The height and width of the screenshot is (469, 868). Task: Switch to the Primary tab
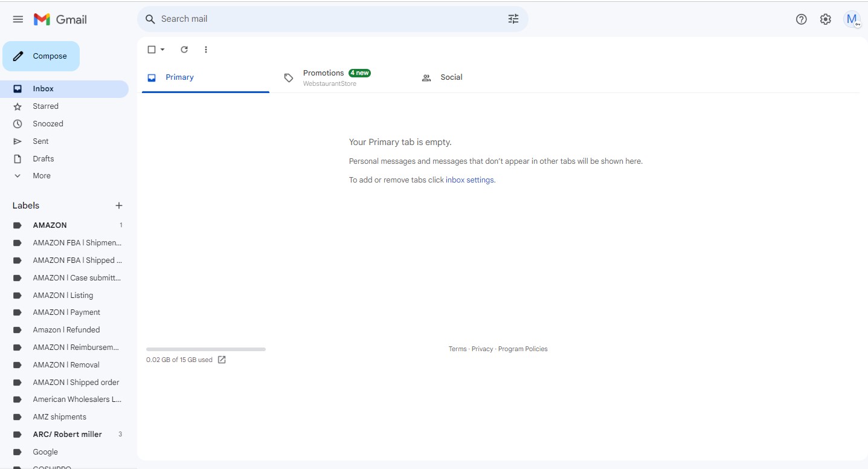pos(205,77)
